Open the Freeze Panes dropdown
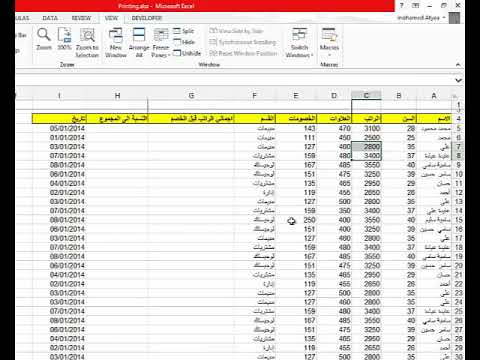 pos(161,43)
